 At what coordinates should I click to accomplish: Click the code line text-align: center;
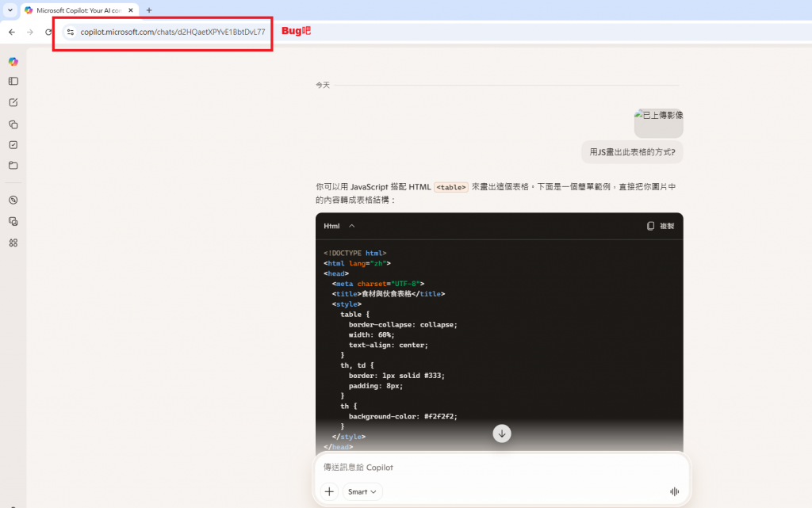(389, 345)
